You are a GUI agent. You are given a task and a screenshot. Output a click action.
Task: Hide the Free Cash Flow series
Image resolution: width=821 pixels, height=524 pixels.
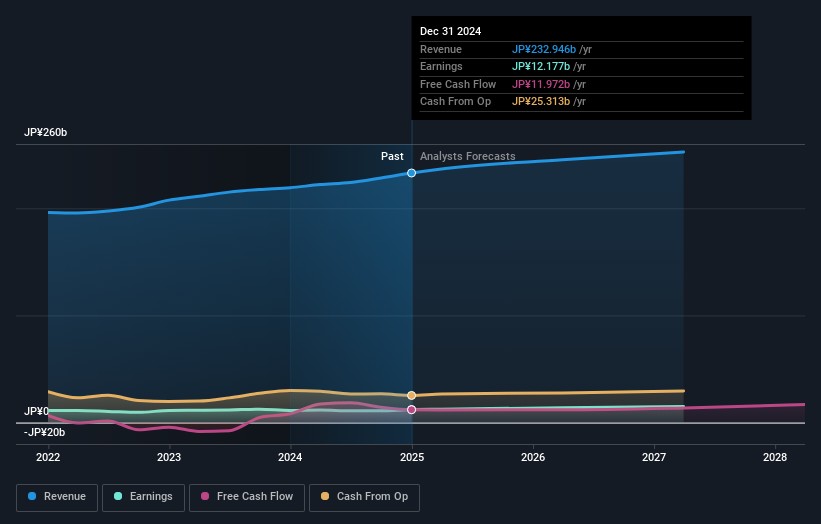coord(247,496)
